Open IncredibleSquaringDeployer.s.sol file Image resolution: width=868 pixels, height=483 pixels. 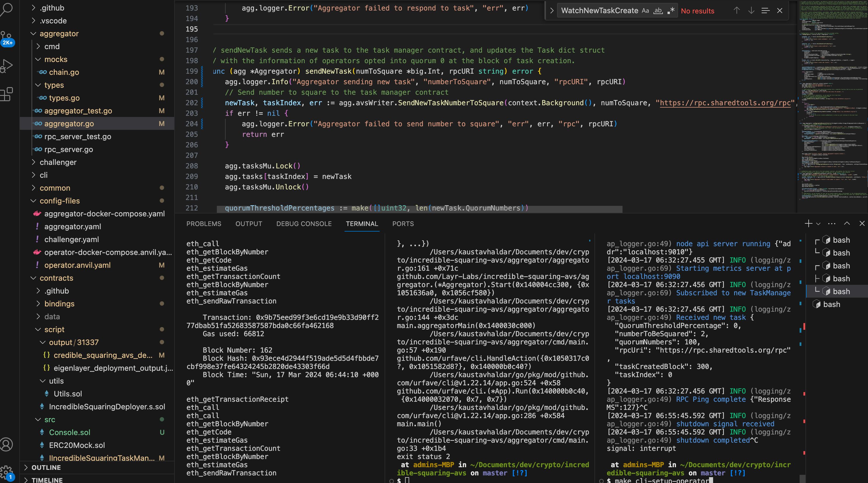[107, 406]
